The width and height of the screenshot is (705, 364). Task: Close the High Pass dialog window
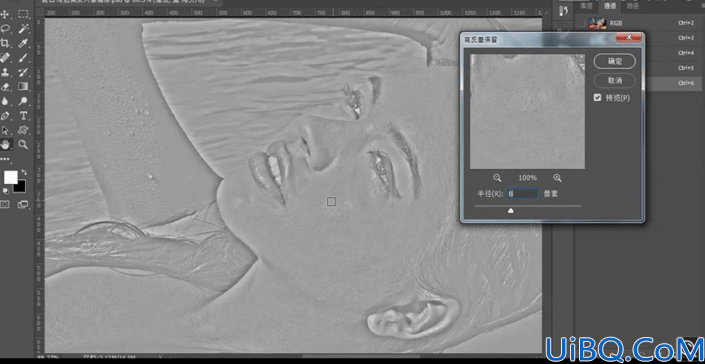(x=628, y=37)
